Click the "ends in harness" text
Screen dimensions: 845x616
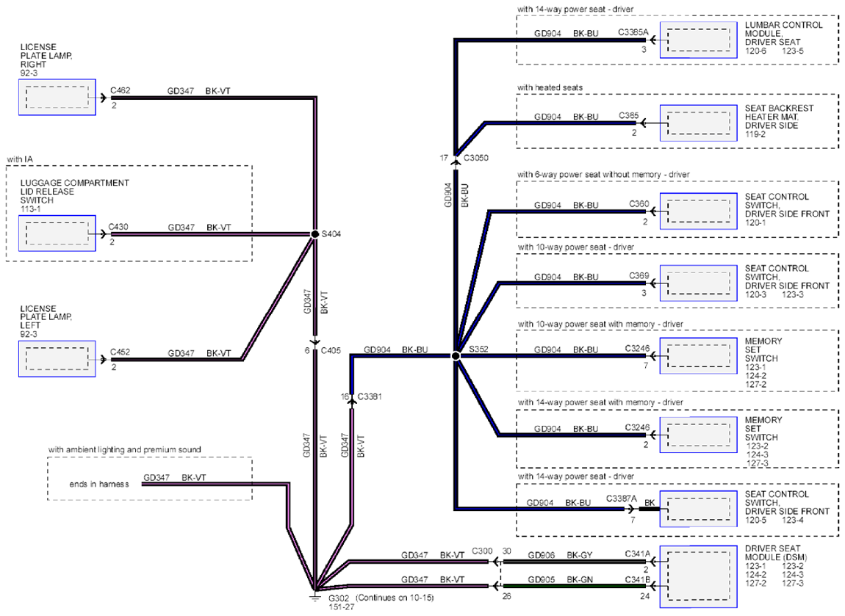pos(99,484)
